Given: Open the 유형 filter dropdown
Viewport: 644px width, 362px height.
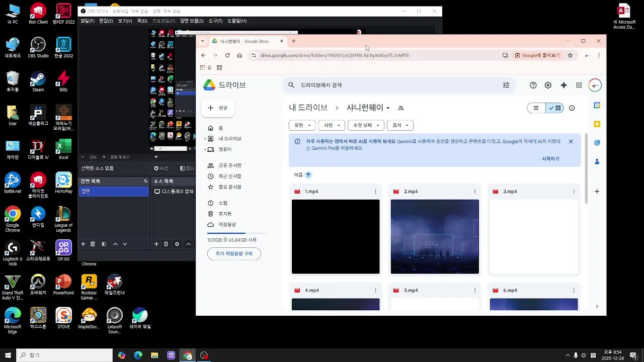Looking at the screenshot, I should pos(302,125).
